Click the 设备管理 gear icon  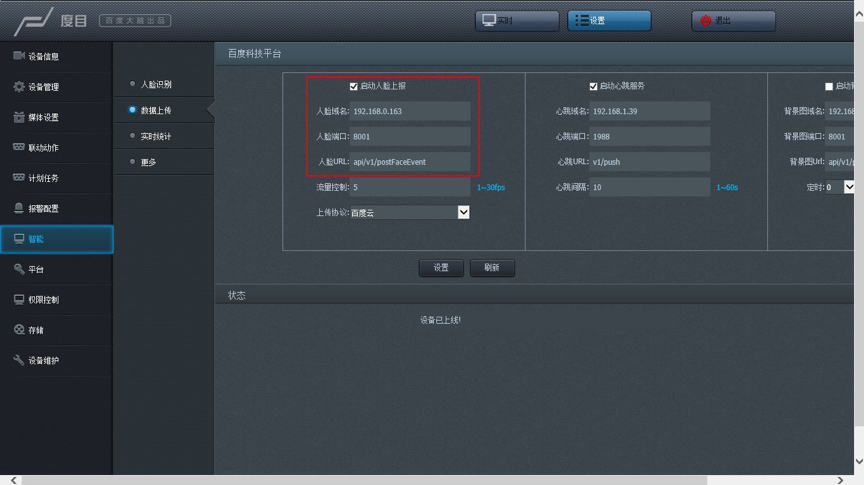click(19, 87)
